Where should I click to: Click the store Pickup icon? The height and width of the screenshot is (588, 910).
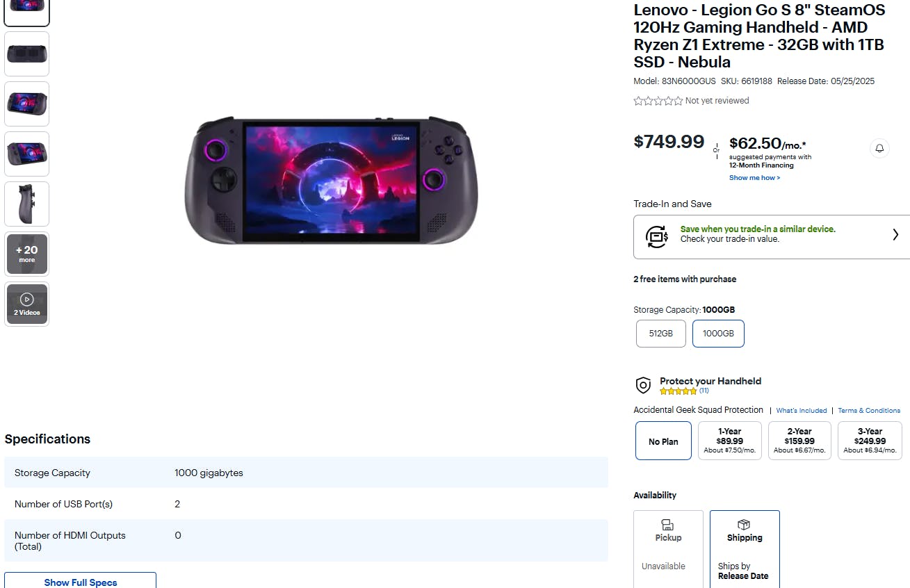coord(668,525)
